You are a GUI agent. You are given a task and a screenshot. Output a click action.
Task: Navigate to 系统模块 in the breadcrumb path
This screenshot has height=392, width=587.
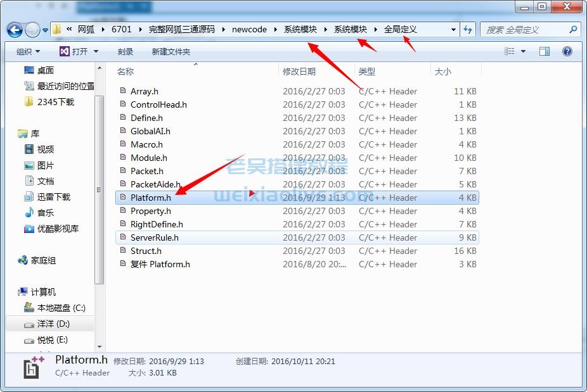point(299,29)
